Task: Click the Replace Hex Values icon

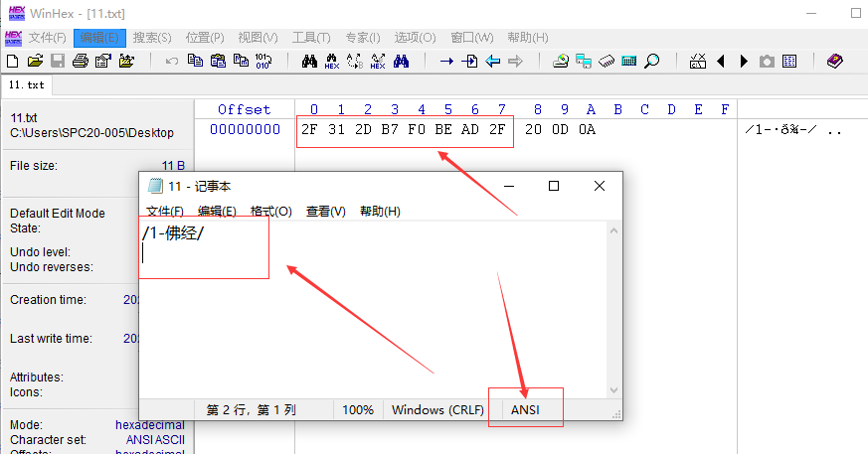Action: tap(378, 61)
